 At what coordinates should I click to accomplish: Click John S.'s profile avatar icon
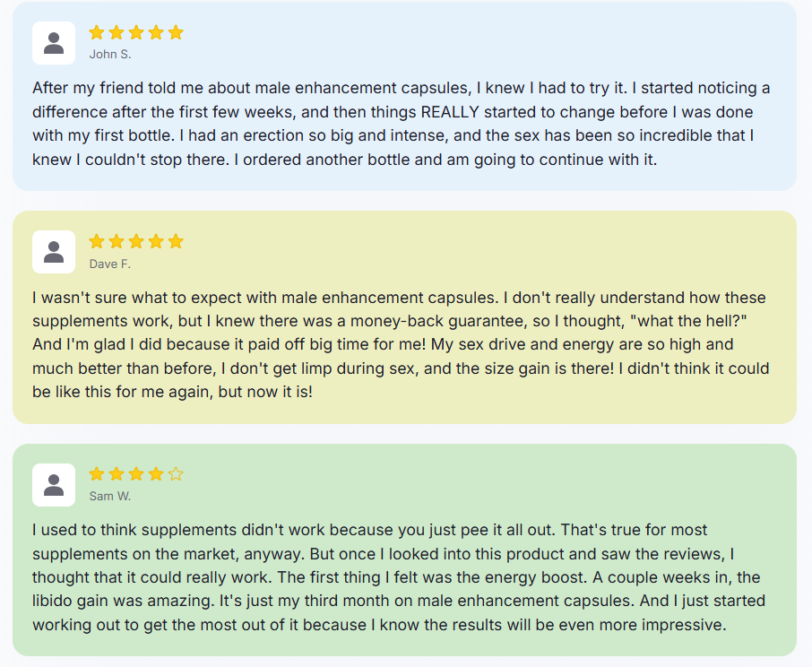click(x=54, y=43)
